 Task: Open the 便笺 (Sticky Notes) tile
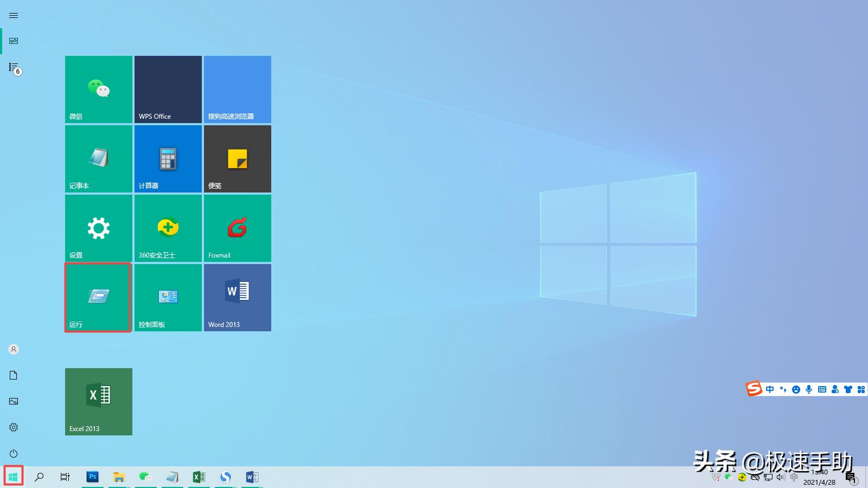coord(238,159)
